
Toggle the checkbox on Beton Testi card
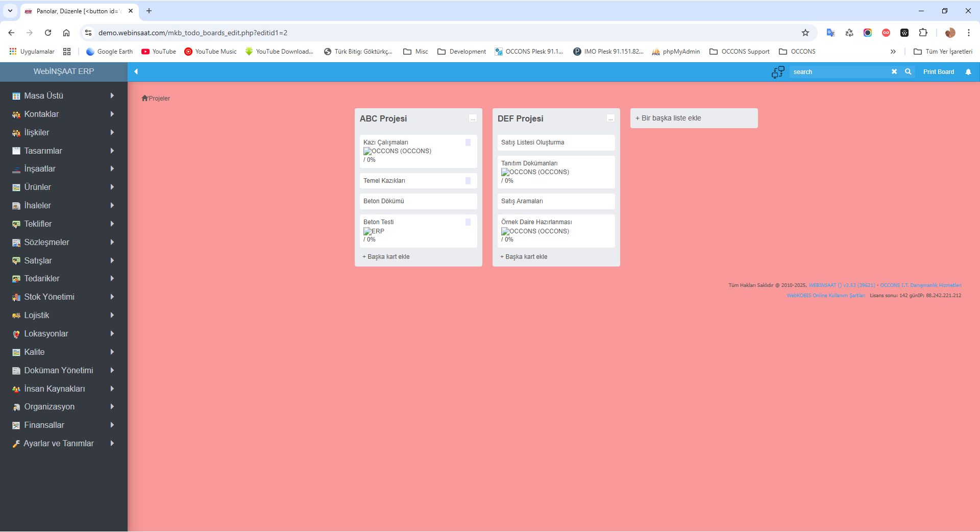tap(468, 222)
